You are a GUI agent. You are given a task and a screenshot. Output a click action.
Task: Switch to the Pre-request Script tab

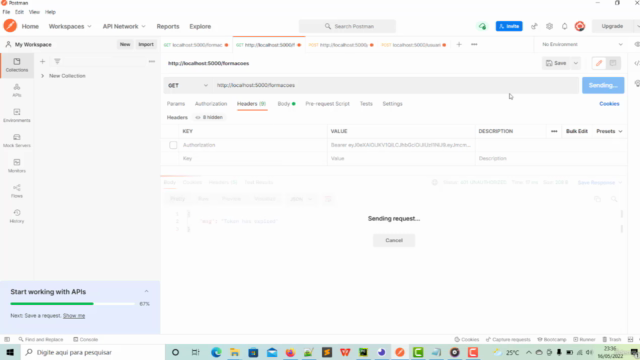(x=327, y=104)
